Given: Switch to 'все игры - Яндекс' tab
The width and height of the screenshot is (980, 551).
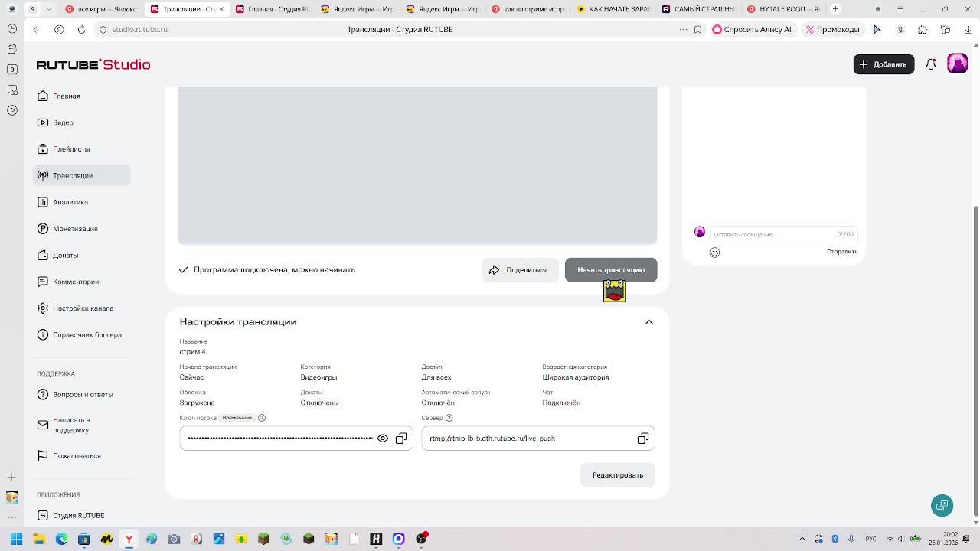Looking at the screenshot, I should click(101, 9).
